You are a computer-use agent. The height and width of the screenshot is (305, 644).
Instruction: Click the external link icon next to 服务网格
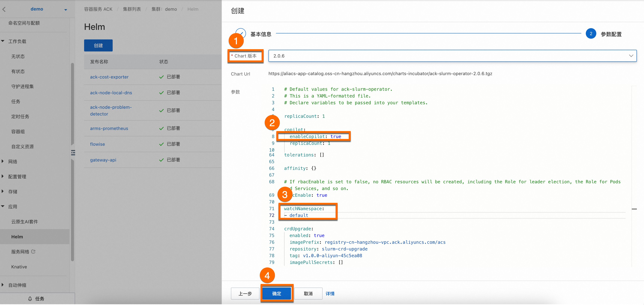33,251
